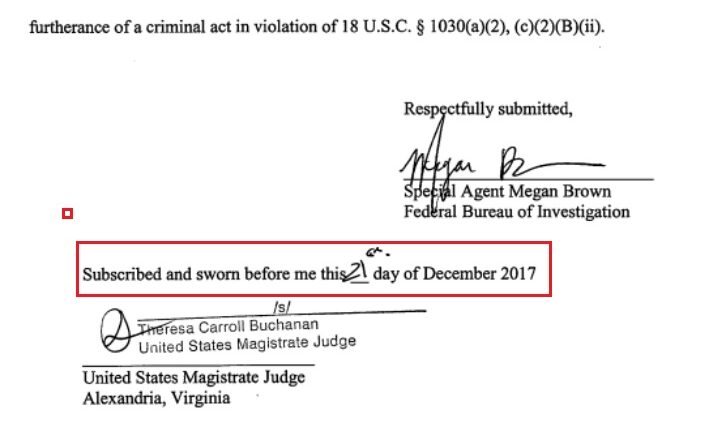
Task: Click the red-outlined "Subscribed and sworn" box
Action: pos(314,269)
